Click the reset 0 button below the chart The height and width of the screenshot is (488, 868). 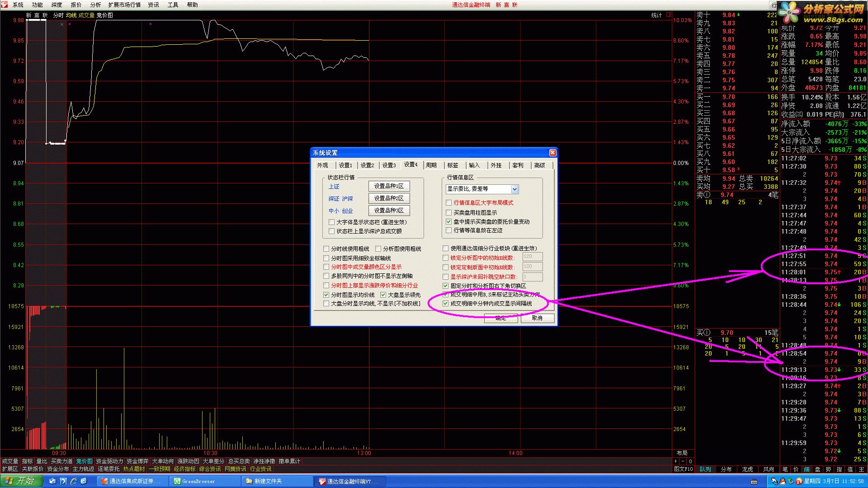[x=690, y=461]
